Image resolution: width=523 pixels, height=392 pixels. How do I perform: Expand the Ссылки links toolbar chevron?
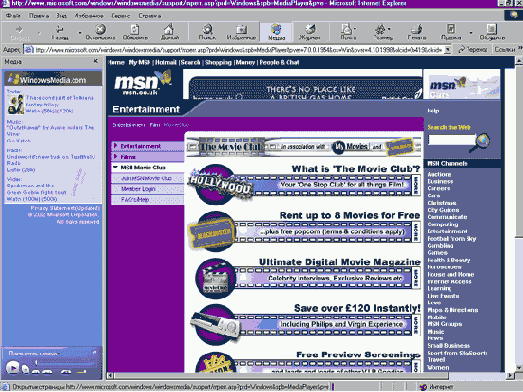point(520,48)
